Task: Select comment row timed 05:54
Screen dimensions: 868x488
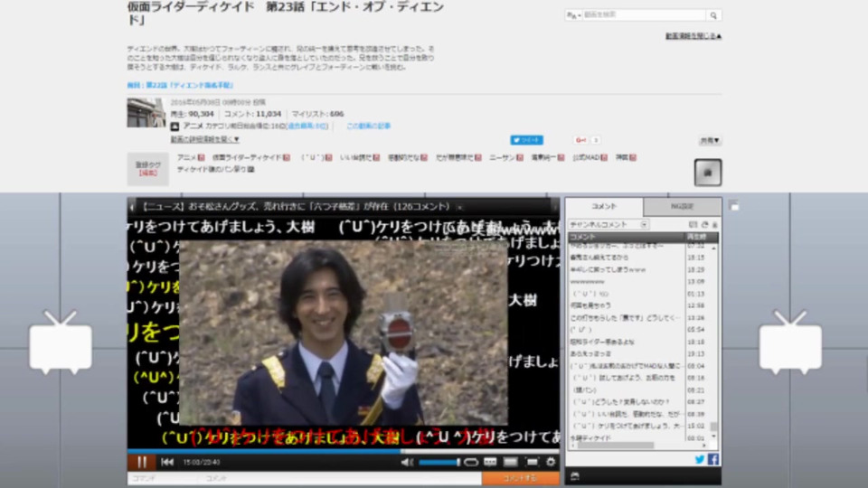Action: click(637, 330)
